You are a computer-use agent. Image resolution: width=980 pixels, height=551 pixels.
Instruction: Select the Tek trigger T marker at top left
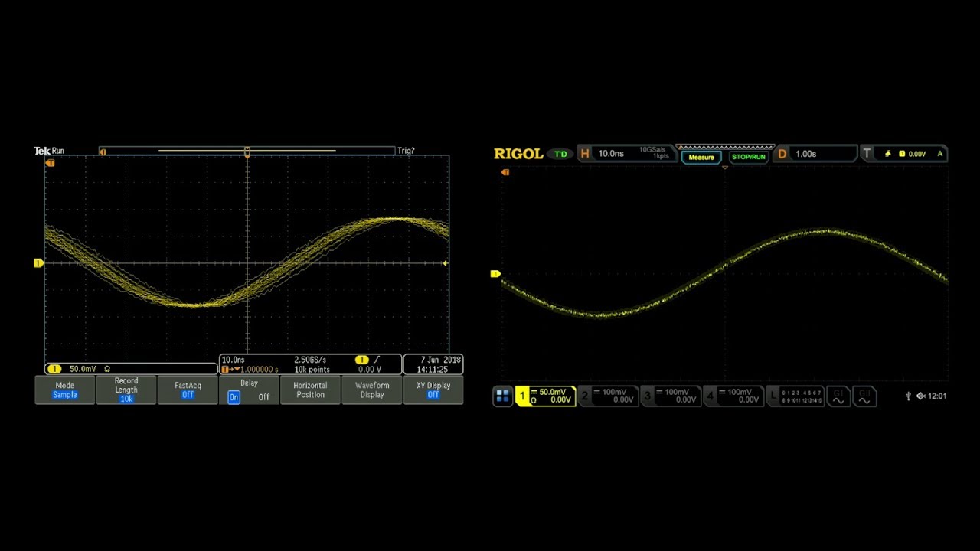[x=51, y=163]
